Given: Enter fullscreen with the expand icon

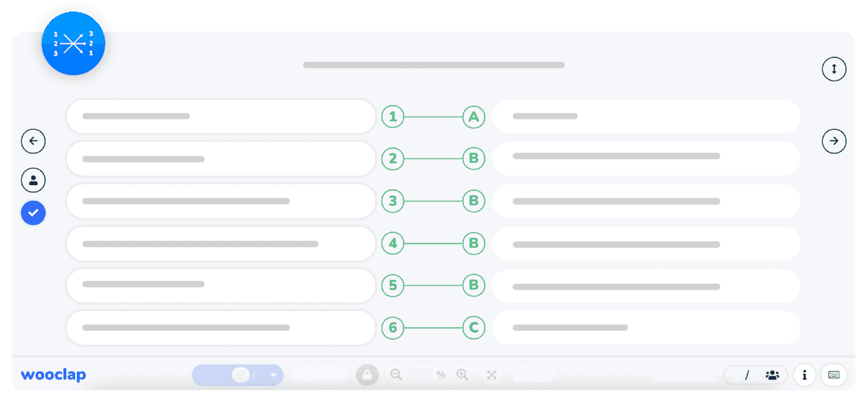Looking at the screenshot, I should click(x=492, y=375).
